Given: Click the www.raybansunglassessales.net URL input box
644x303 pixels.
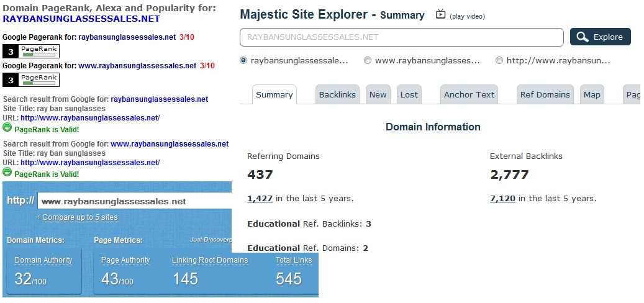Looking at the screenshot, I should point(135,201).
